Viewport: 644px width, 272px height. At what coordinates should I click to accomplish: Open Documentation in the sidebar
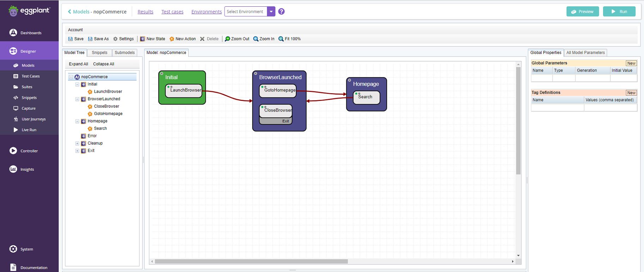[x=29, y=267]
